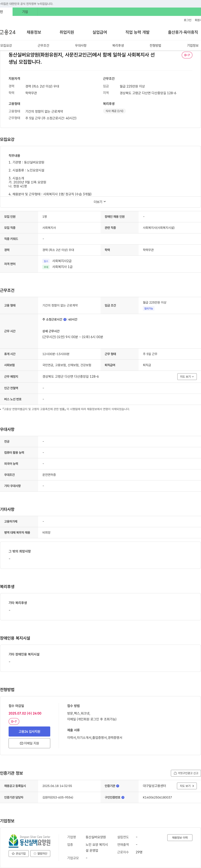Click the 구인인증번호 help icon

123,798
